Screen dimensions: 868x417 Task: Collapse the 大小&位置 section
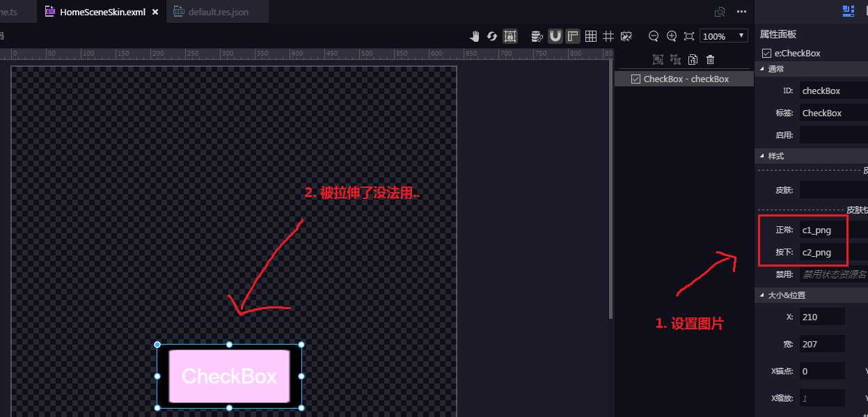762,295
